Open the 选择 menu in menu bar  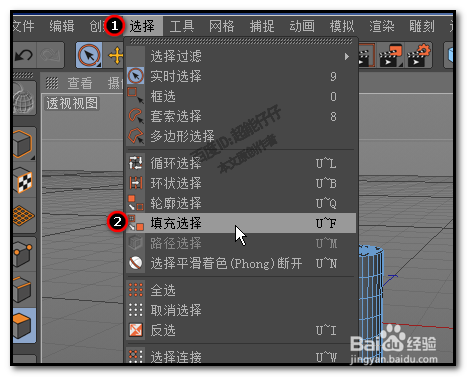coord(142,26)
